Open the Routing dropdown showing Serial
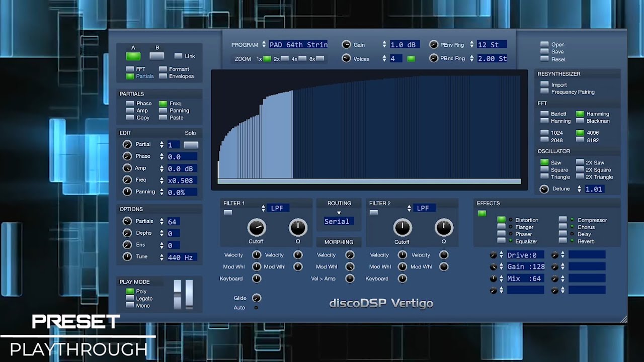644x362 pixels. 339,221
